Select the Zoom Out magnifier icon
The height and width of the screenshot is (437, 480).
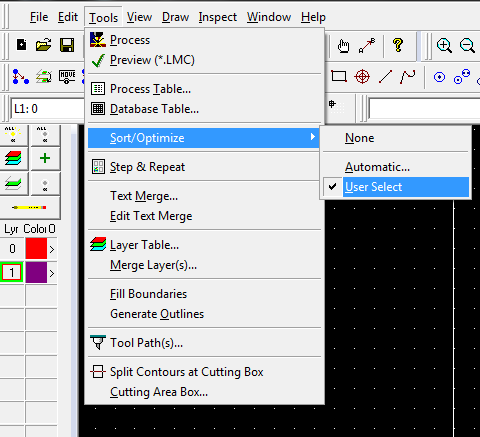click(x=467, y=45)
